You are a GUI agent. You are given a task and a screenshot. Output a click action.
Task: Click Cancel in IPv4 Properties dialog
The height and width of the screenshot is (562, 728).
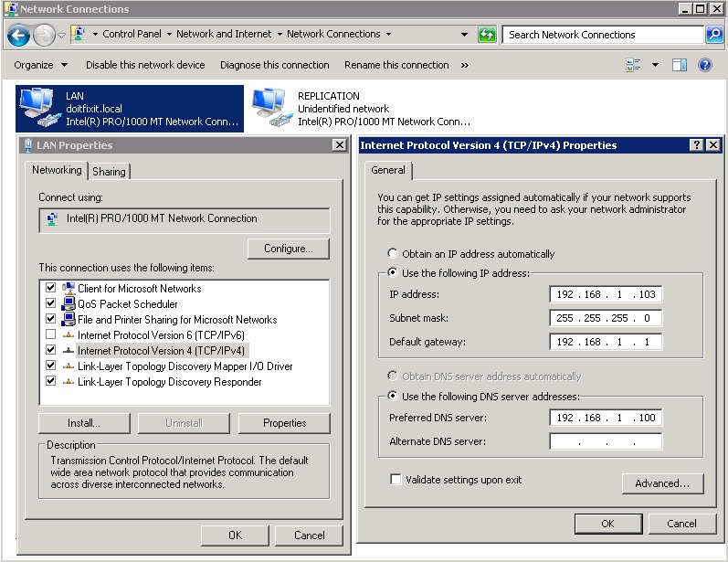click(681, 524)
